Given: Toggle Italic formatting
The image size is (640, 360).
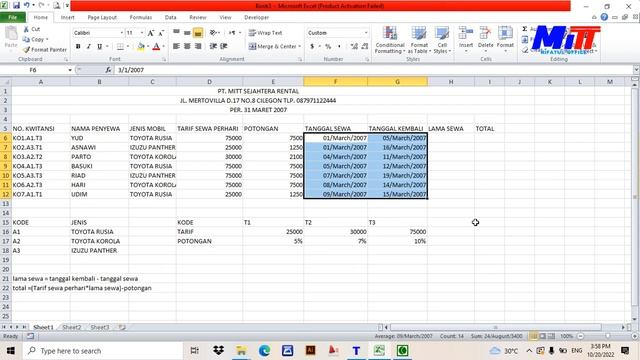Looking at the screenshot, I should tap(89, 47).
